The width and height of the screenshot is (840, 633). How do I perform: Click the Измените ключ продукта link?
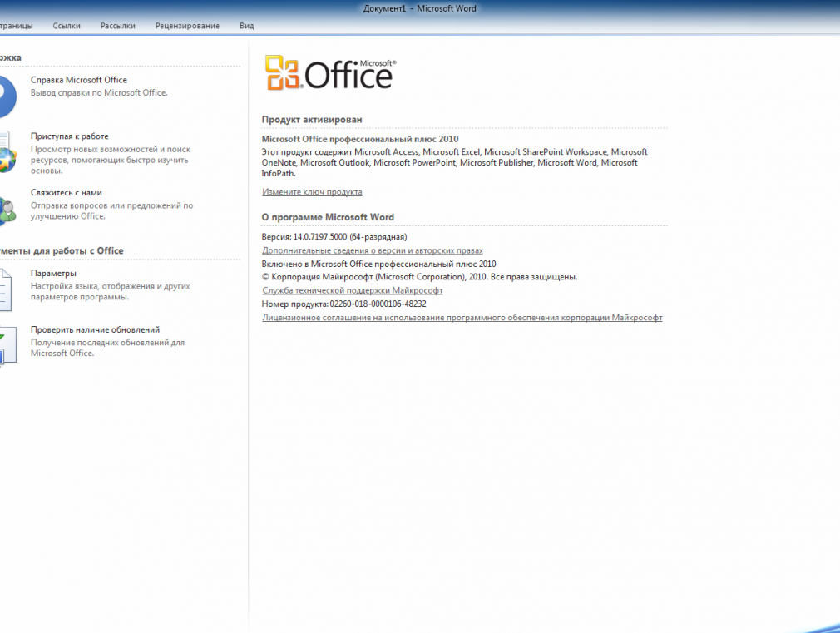[312, 192]
